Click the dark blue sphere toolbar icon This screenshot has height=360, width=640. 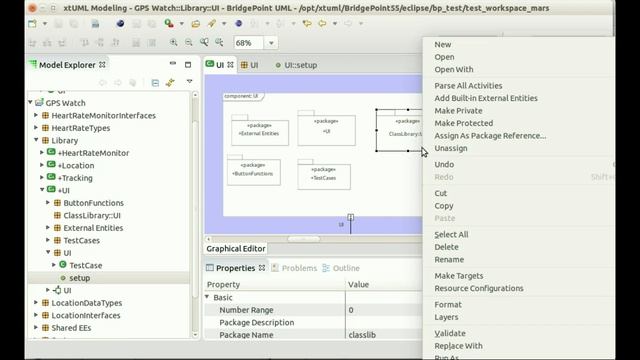click(120, 24)
